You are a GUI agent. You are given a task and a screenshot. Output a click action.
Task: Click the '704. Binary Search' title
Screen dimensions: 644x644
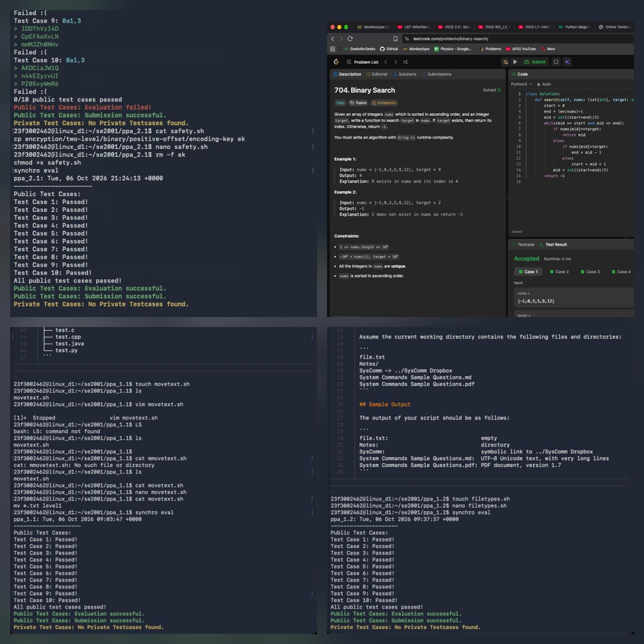[x=364, y=90]
